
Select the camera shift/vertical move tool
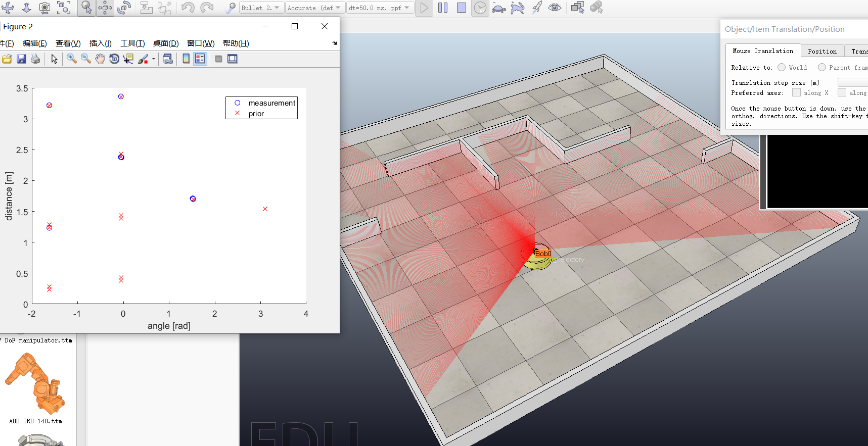[x=26, y=8]
